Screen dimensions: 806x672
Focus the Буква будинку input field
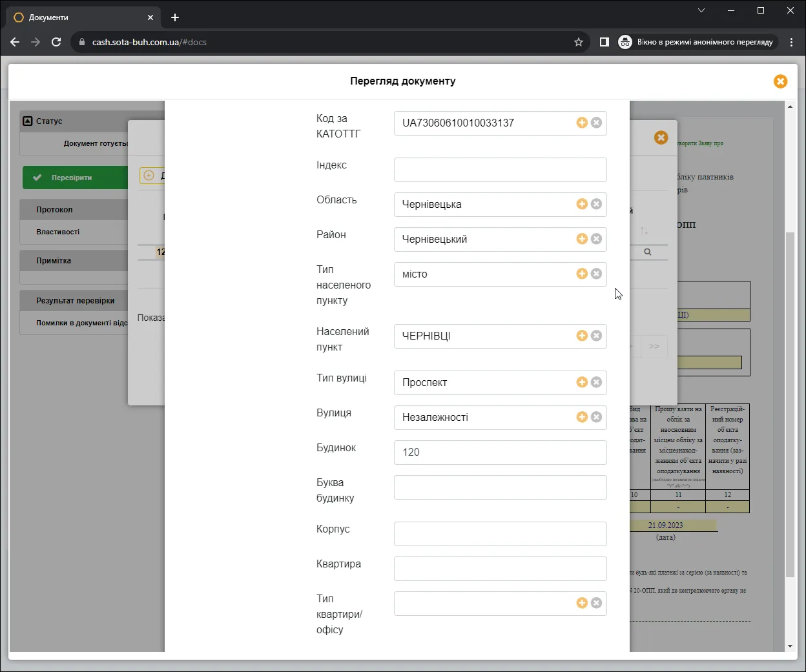click(x=500, y=487)
